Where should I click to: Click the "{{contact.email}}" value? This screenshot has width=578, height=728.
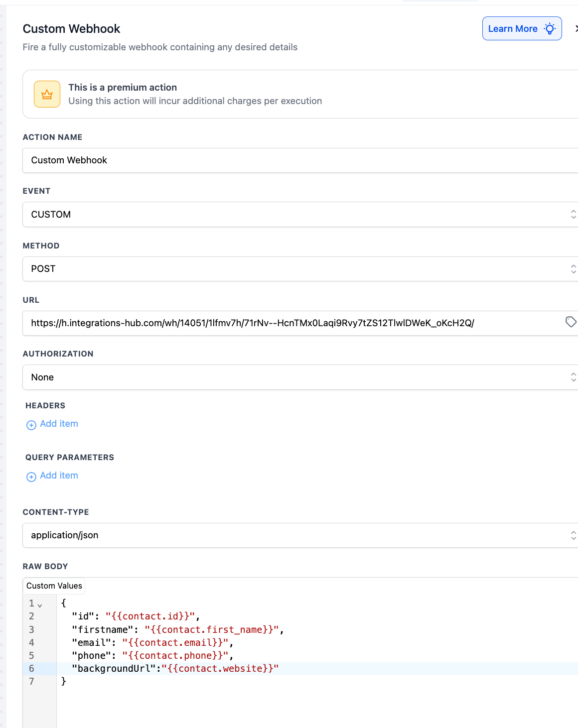(x=175, y=643)
